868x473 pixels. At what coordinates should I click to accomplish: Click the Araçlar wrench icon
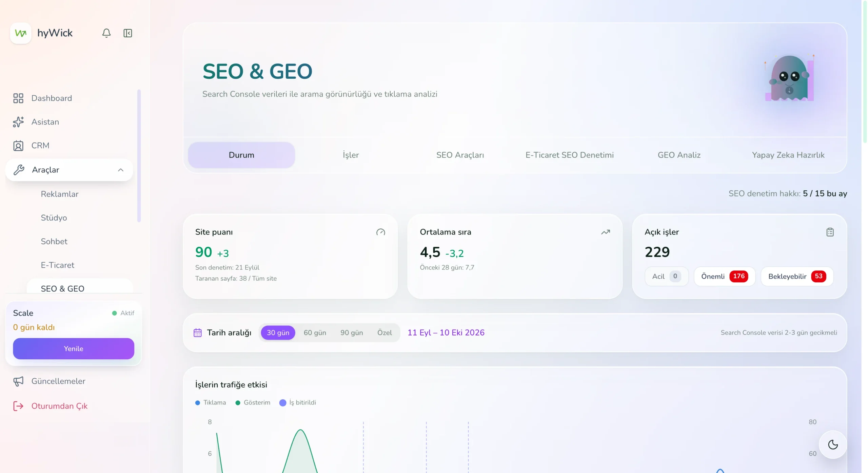19,170
